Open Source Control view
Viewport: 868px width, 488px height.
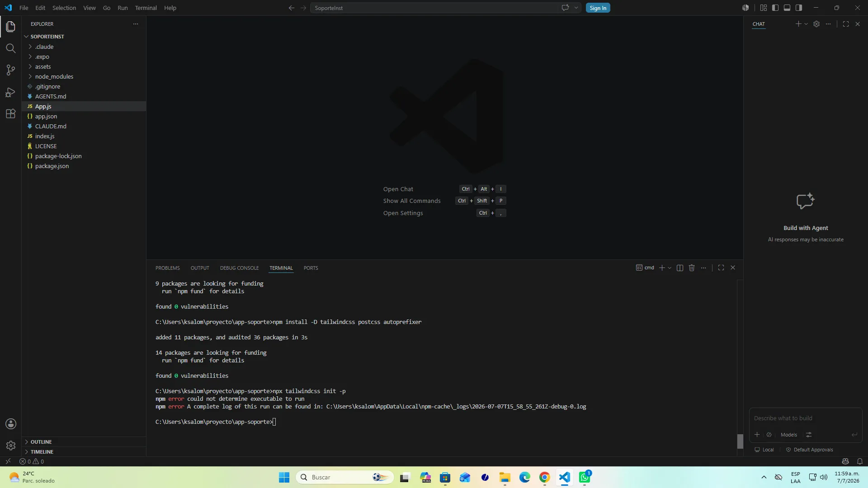click(11, 70)
